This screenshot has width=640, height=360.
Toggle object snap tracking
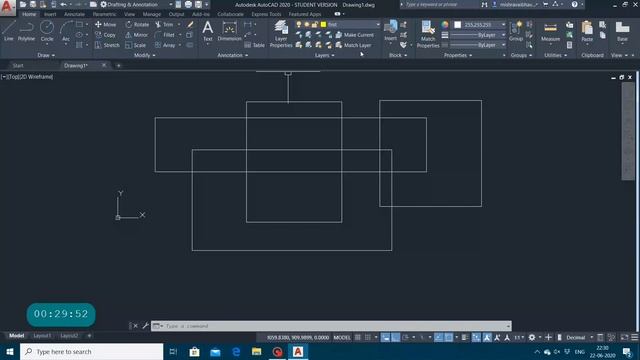coord(438,337)
